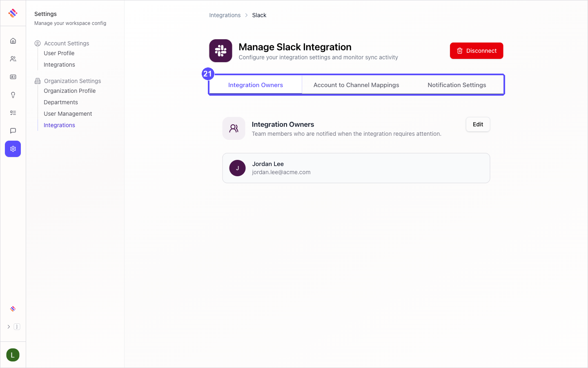Click the Disconnect button
This screenshot has width=588, height=368.
(x=477, y=51)
